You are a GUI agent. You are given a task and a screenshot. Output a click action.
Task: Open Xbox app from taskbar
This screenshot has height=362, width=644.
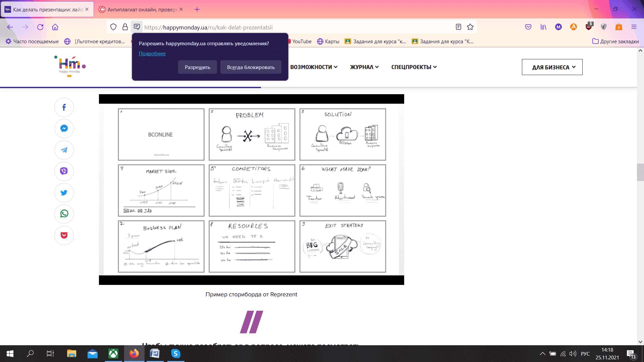point(113,354)
